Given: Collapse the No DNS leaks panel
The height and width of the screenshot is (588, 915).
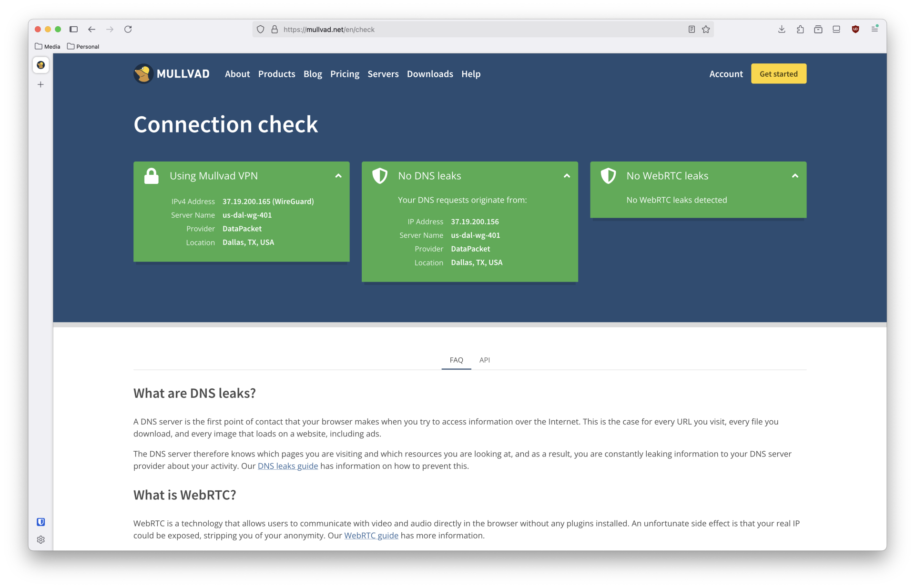Looking at the screenshot, I should [567, 176].
